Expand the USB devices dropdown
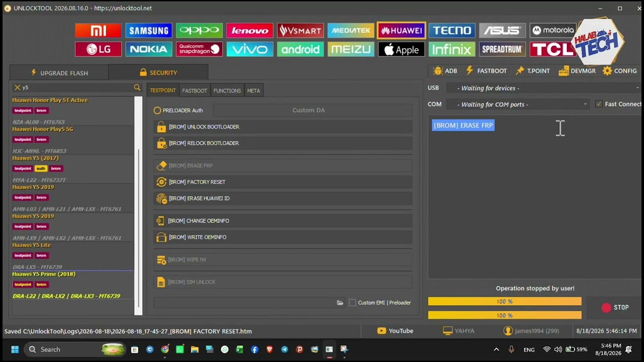 tap(545, 88)
